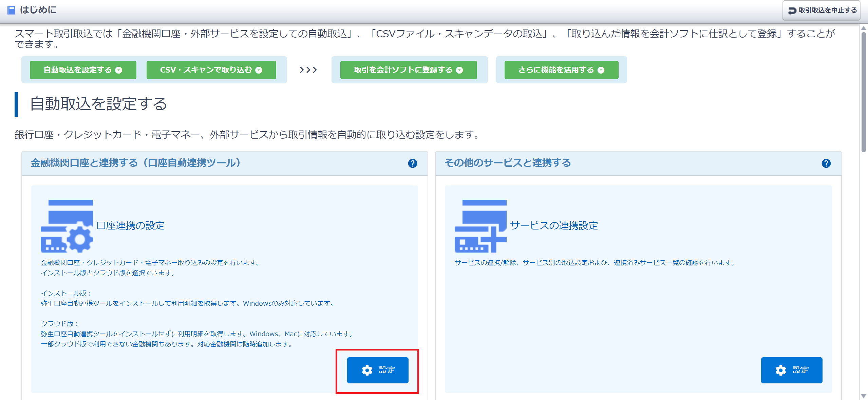This screenshot has width=868, height=400.
Task: Open 設定 for 口座連携
Action: point(378,370)
